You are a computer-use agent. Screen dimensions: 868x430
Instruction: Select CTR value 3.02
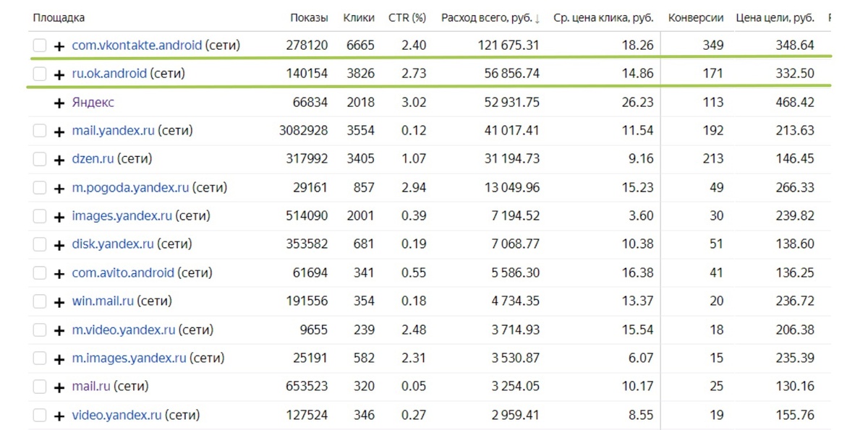(x=414, y=103)
